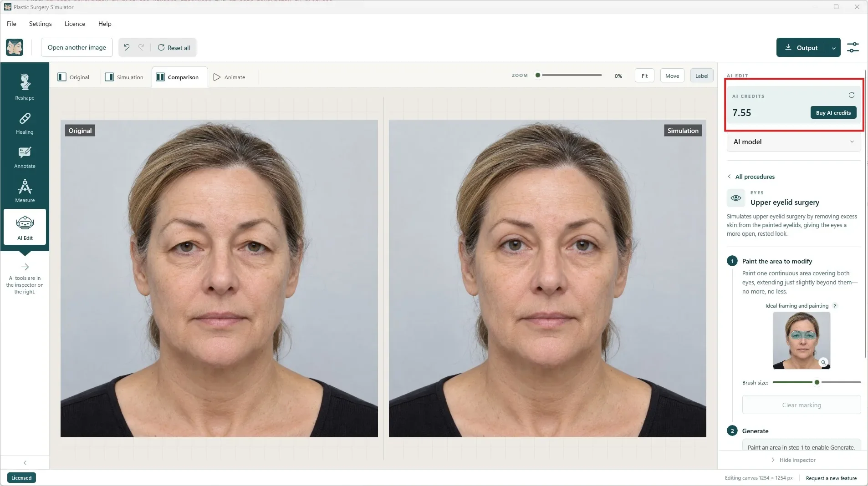Click Reset all button
This screenshot has width=868, height=486.
174,48
